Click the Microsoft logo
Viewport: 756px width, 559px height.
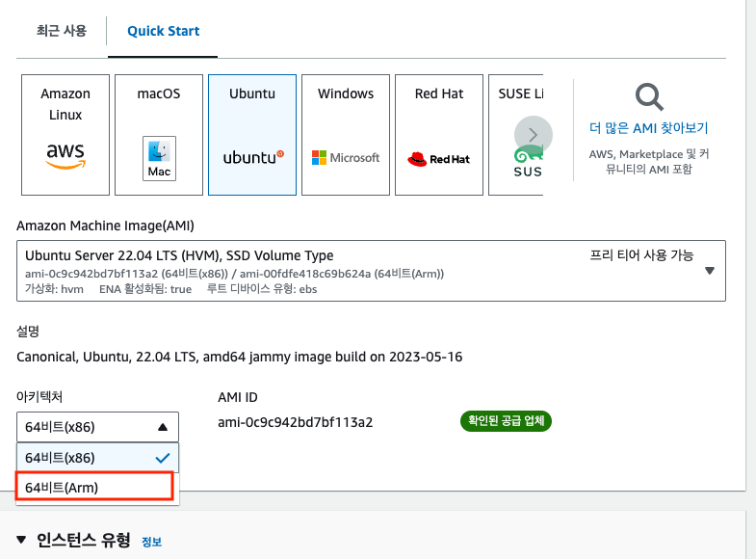(x=346, y=158)
